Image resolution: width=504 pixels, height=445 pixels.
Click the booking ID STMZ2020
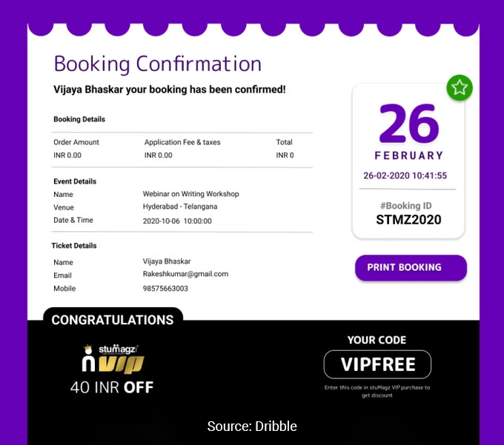pyautogui.click(x=408, y=220)
